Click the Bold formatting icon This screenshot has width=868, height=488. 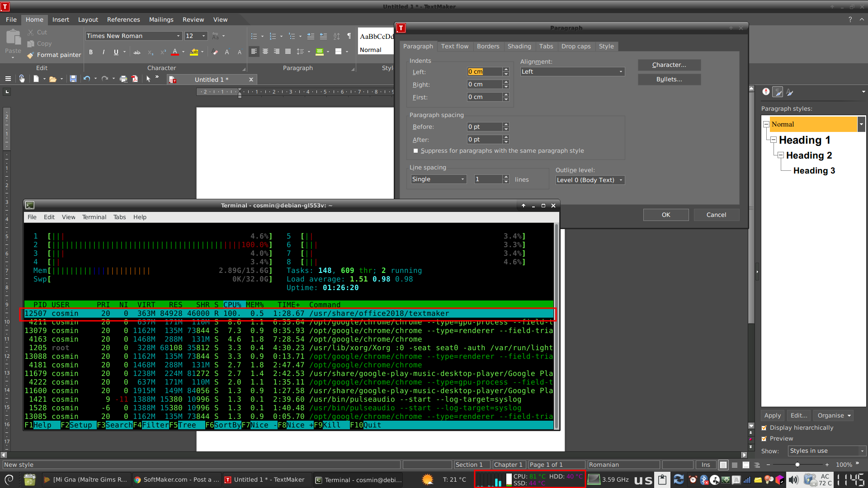(91, 52)
